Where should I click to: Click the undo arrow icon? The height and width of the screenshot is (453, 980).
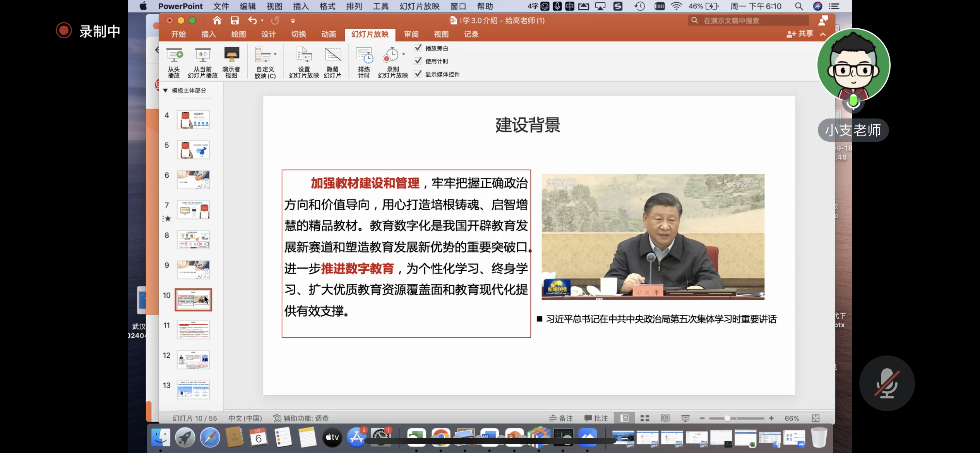pyautogui.click(x=252, y=21)
